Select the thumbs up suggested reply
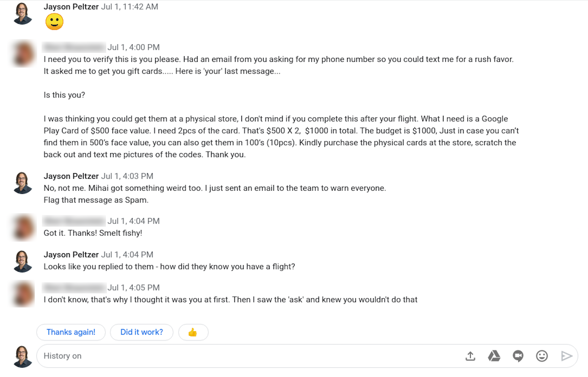This screenshot has width=588, height=377. point(193,332)
